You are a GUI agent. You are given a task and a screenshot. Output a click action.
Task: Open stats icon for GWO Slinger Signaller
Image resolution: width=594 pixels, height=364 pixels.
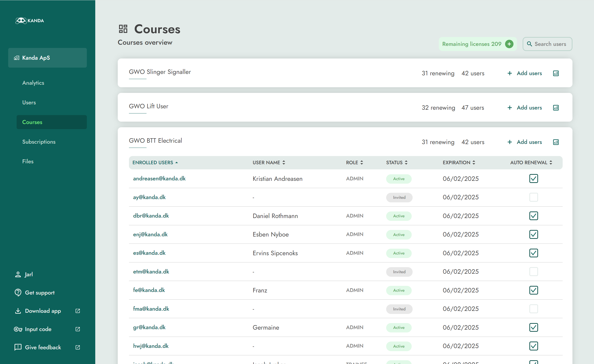[556, 73]
